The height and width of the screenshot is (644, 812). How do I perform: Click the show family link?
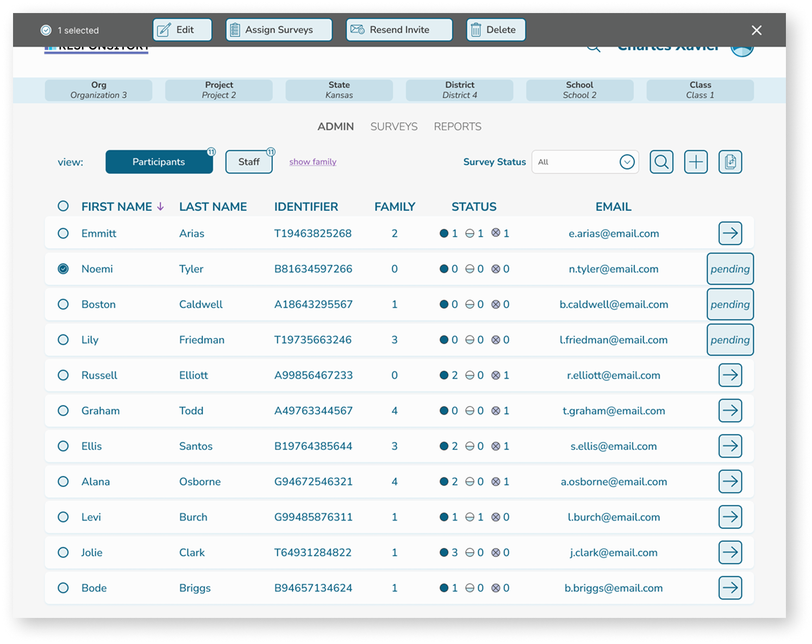tap(313, 162)
